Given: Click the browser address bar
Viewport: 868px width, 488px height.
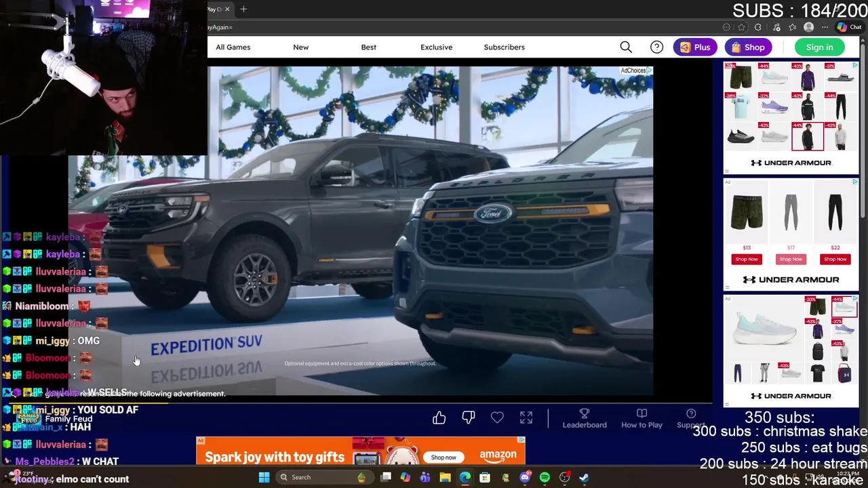Looking at the screenshot, I should 461,27.
